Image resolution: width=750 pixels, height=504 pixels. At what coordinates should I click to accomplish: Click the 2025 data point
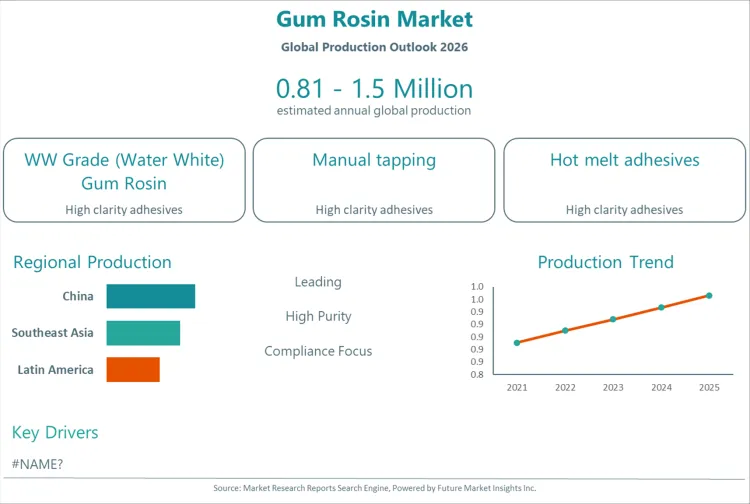(x=709, y=296)
